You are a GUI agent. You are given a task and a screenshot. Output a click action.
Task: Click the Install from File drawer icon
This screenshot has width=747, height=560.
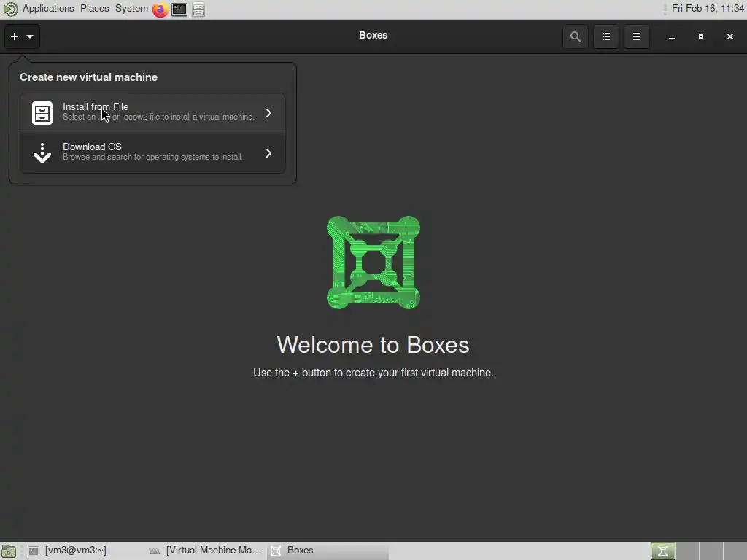42,113
